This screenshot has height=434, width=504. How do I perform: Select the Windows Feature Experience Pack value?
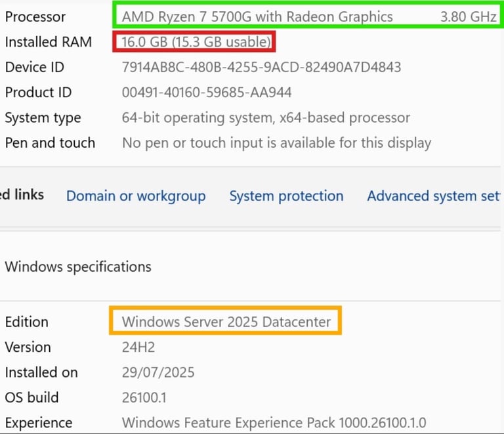click(x=274, y=423)
